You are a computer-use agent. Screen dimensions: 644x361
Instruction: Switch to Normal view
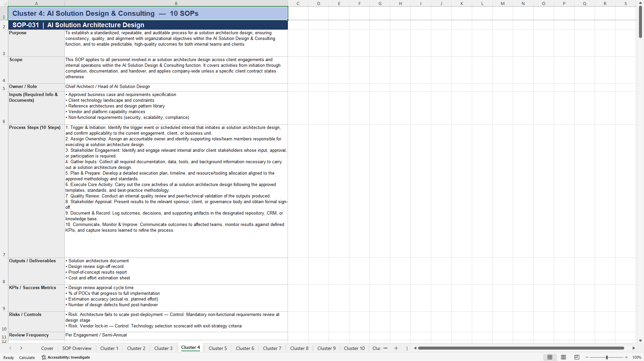pyautogui.click(x=550, y=357)
